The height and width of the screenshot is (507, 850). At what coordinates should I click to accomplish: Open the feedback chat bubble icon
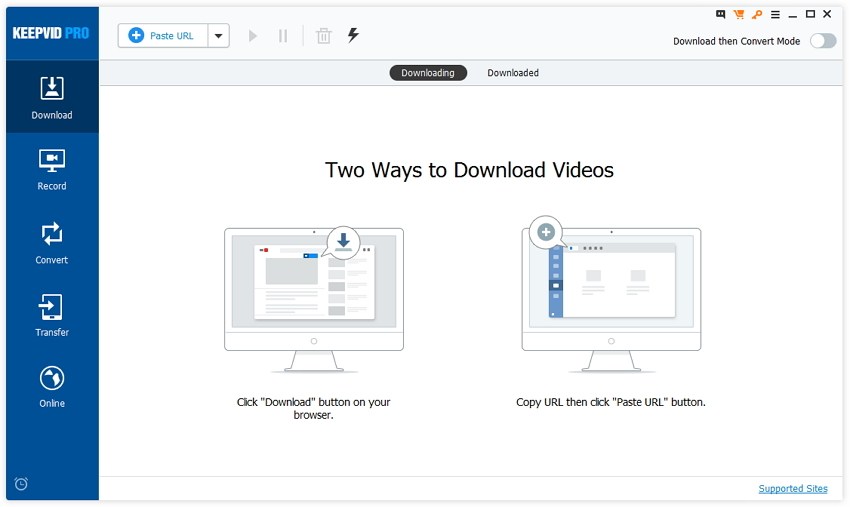(x=720, y=14)
